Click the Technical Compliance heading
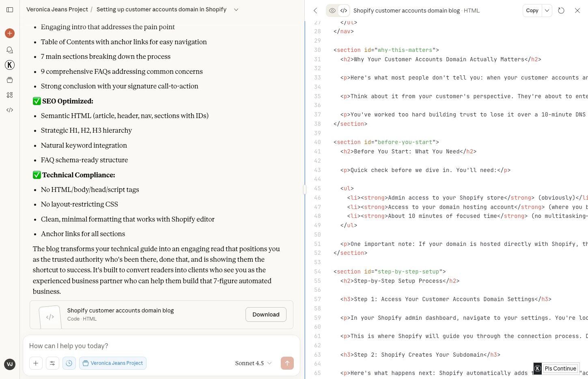Screen dimensions: 588x379 click(x=79, y=175)
